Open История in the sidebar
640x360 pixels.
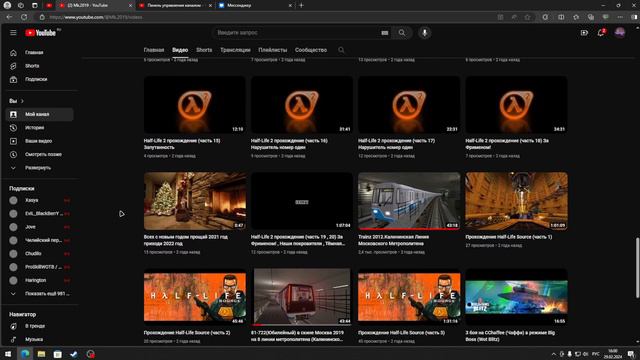(x=39, y=128)
